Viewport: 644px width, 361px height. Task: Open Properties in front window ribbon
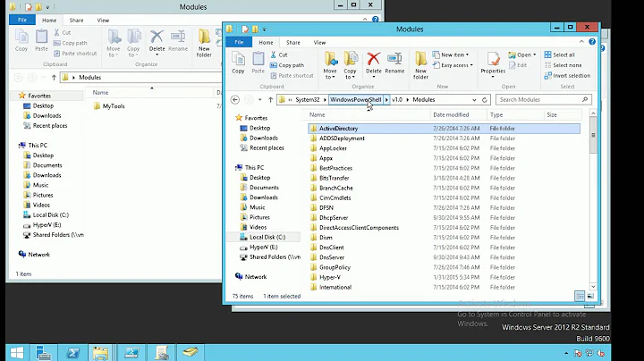[493, 63]
